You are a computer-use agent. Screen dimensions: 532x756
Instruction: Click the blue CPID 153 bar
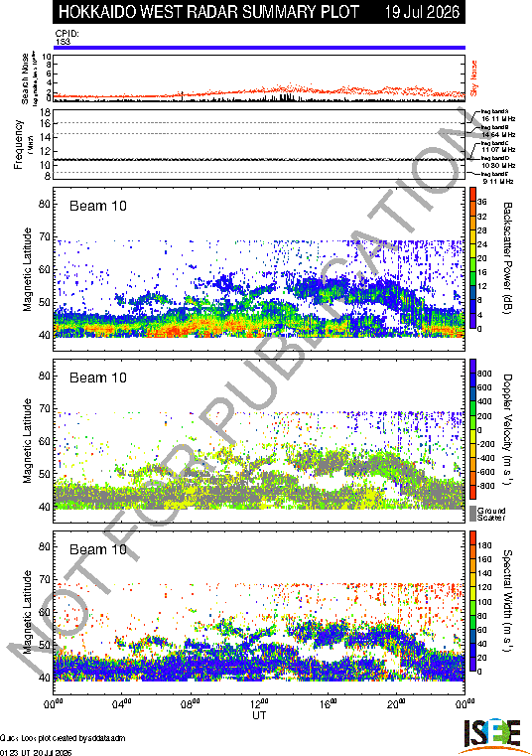(259, 48)
